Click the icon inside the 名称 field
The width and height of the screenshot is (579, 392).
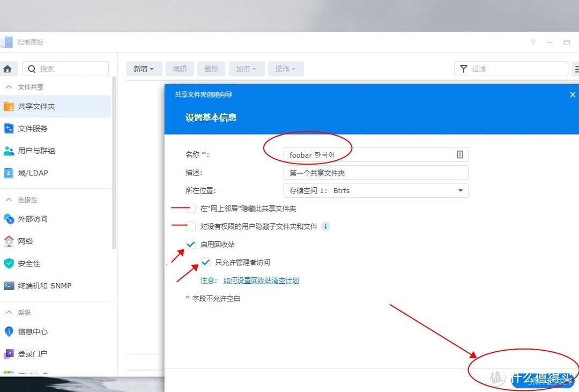pyautogui.click(x=460, y=154)
